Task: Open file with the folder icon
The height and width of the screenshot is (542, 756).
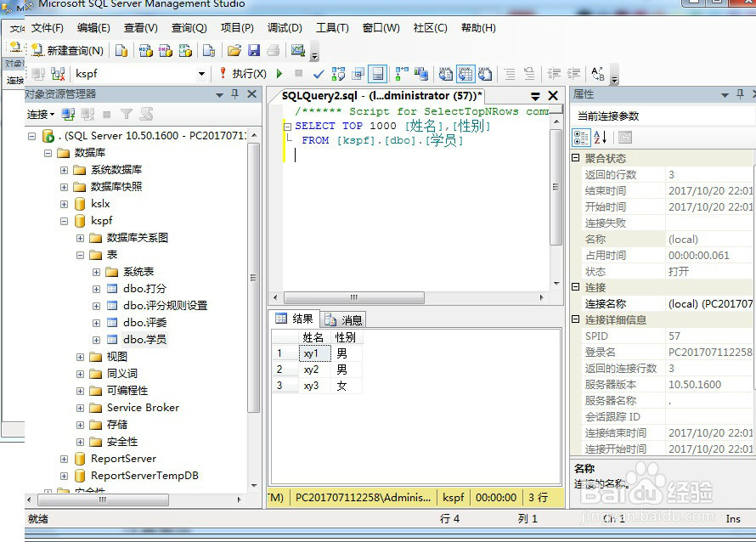Action: (x=234, y=50)
